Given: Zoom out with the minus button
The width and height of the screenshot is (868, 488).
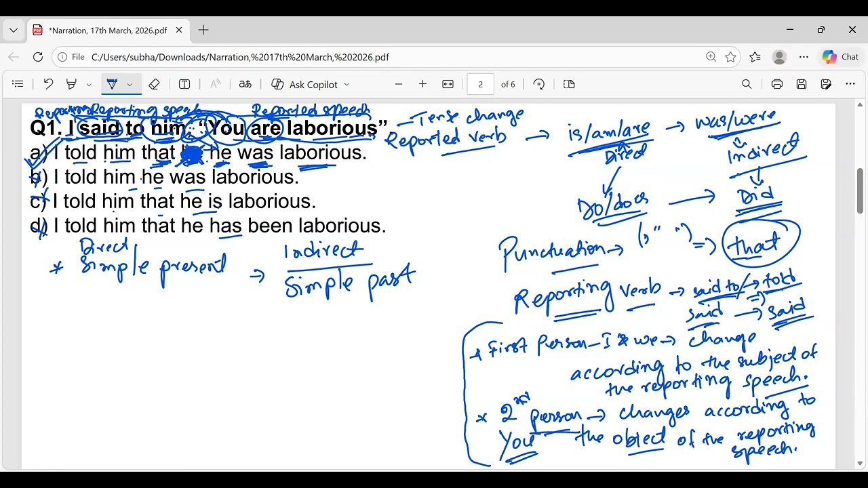Looking at the screenshot, I should [399, 84].
